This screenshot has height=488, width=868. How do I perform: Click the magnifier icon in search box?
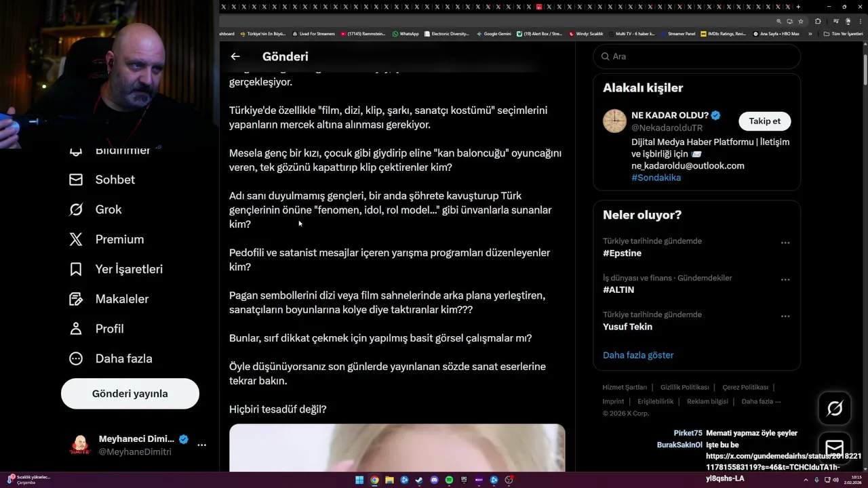605,56
